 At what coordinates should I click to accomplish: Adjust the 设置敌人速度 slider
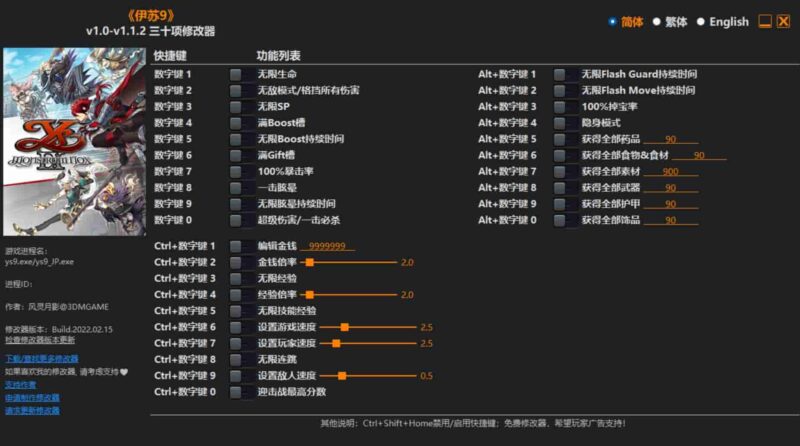tap(342, 376)
